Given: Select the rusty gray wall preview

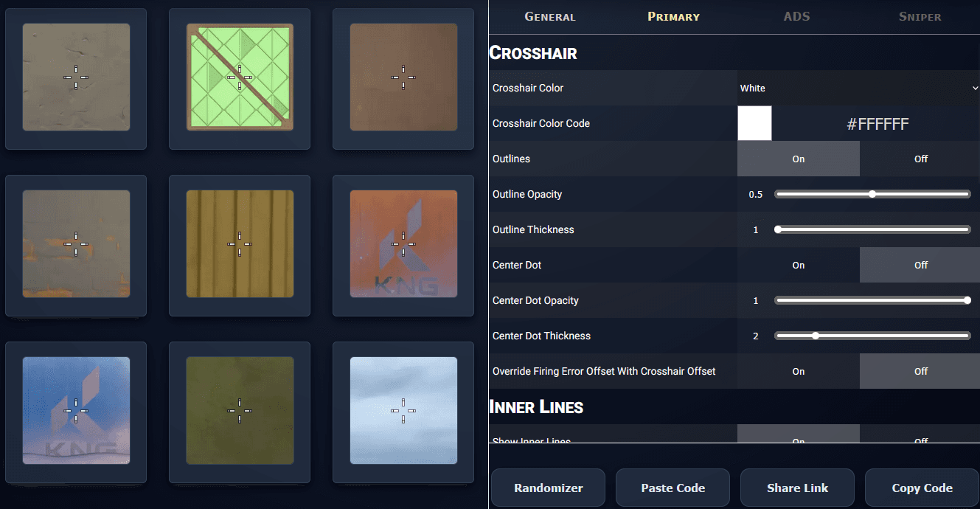Looking at the screenshot, I should (x=76, y=244).
